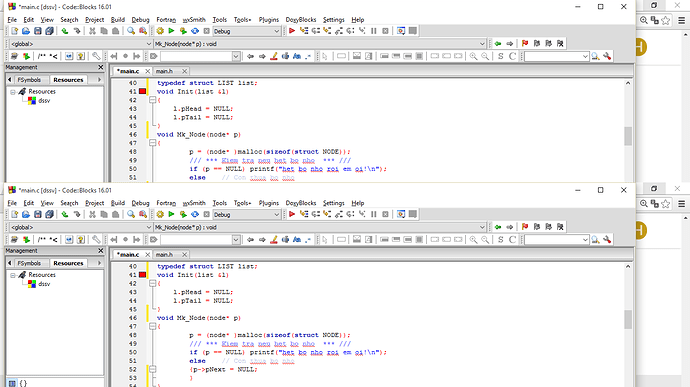The image size is (690, 387).
Task: Click the Cut scissors icon in the upper window
Action: click(x=92, y=31)
